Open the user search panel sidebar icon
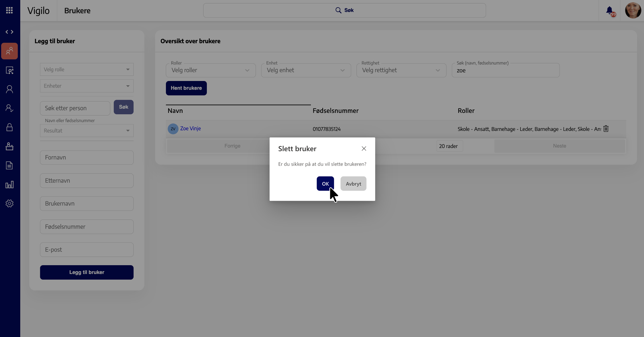This screenshot has width=644, height=337. tap(9, 70)
